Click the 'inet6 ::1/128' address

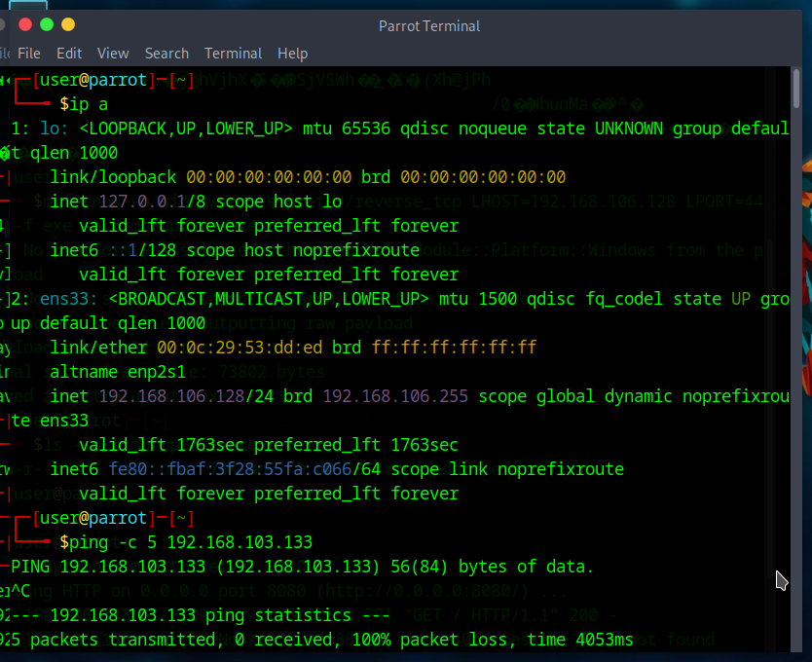point(113,250)
